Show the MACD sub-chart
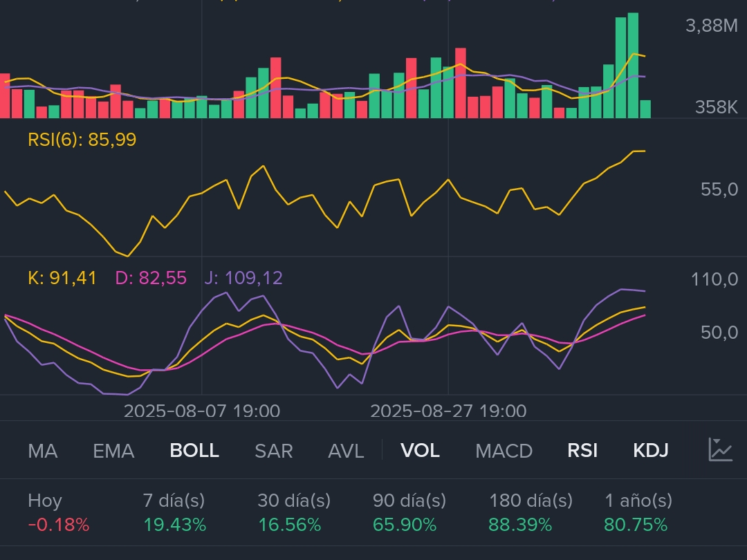 pos(504,451)
